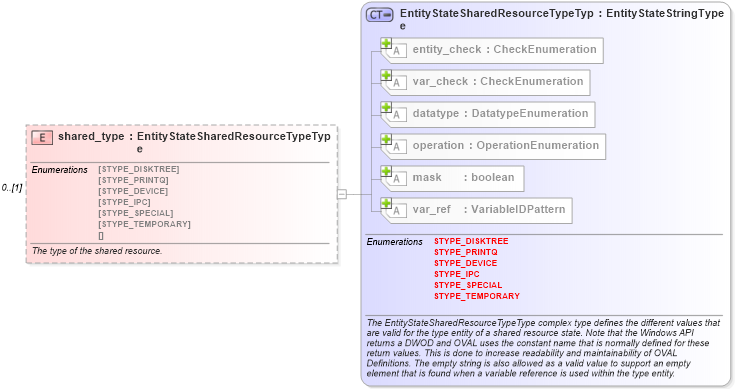Click gray [STYPE_IPC] in shared_type box
Viewport: 735px width, 389px height.
pos(124,202)
